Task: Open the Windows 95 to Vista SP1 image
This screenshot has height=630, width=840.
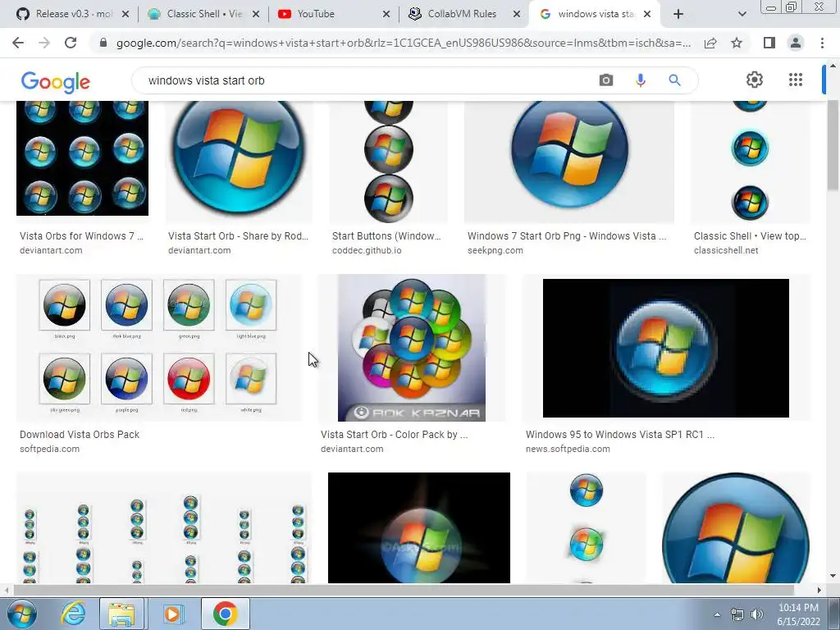Action: coord(666,348)
